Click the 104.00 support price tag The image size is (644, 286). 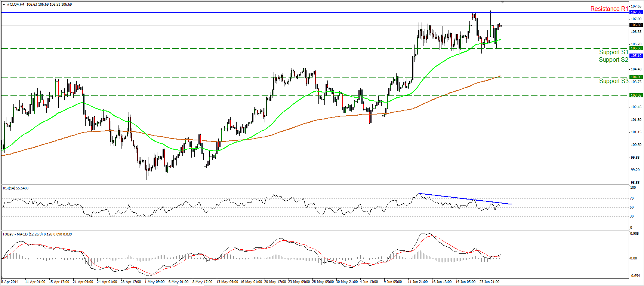click(x=636, y=77)
